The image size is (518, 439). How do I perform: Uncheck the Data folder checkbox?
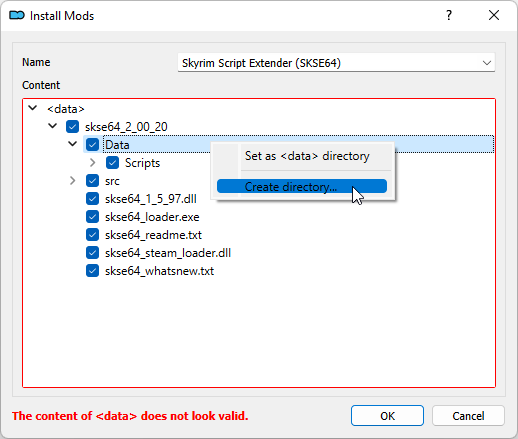pyautogui.click(x=92, y=145)
